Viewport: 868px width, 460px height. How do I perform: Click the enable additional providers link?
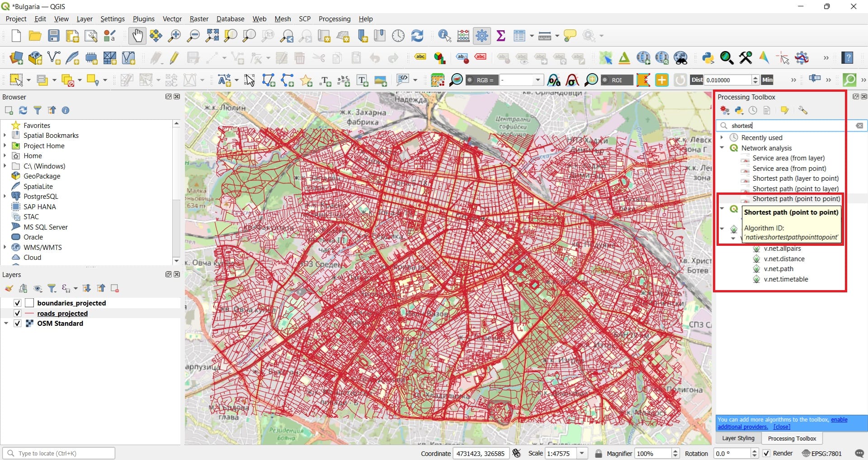783,423
